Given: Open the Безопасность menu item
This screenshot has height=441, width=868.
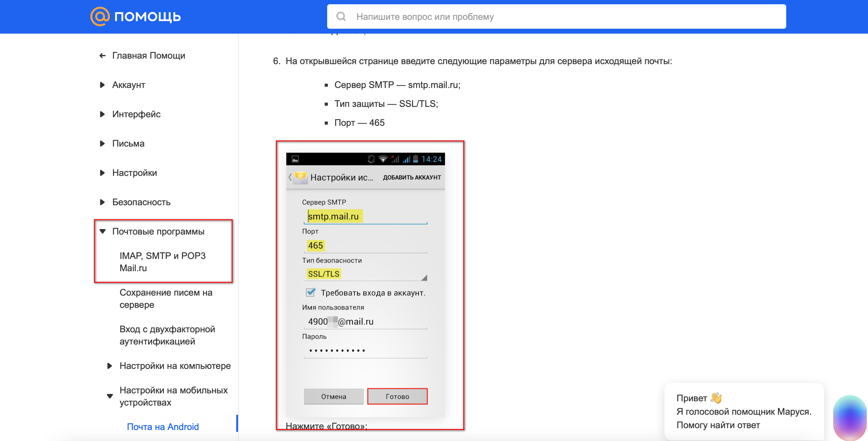Looking at the screenshot, I should coord(142,202).
